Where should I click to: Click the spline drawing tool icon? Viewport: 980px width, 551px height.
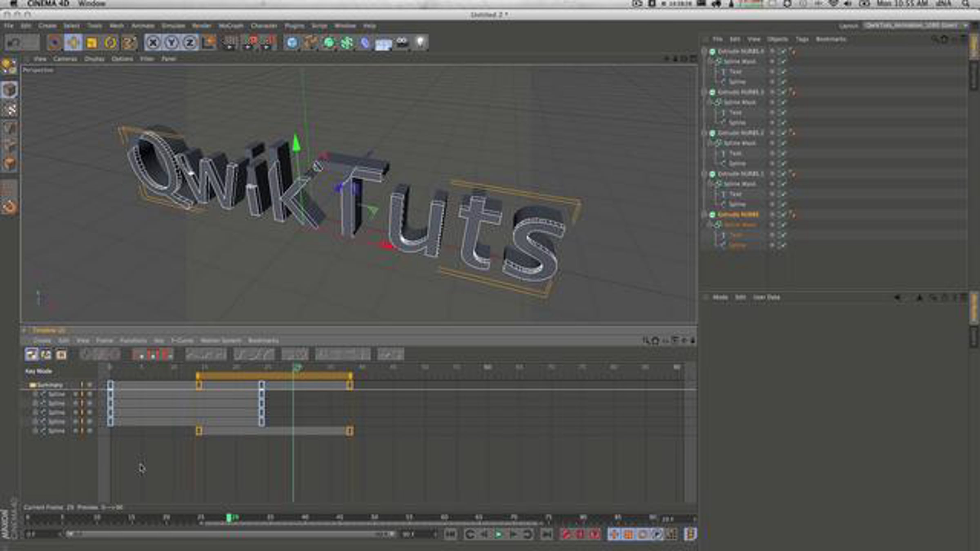click(310, 42)
